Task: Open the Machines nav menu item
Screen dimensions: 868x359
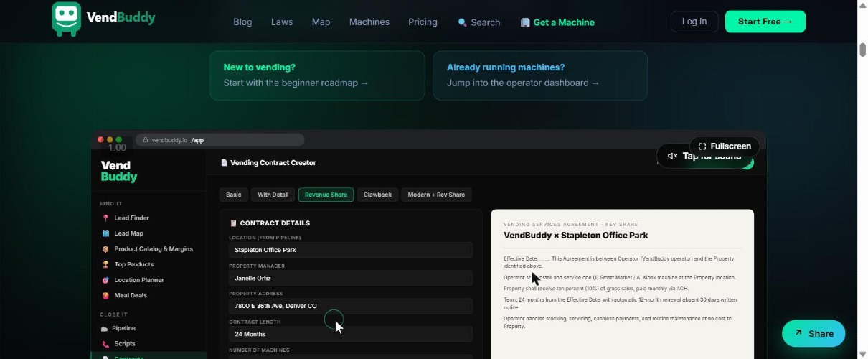Action: tap(369, 22)
